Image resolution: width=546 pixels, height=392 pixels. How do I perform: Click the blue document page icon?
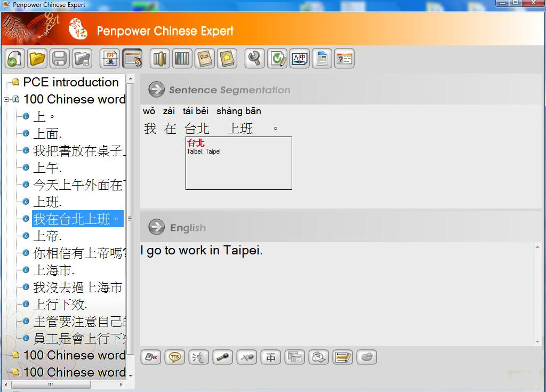click(x=322, y=59)
